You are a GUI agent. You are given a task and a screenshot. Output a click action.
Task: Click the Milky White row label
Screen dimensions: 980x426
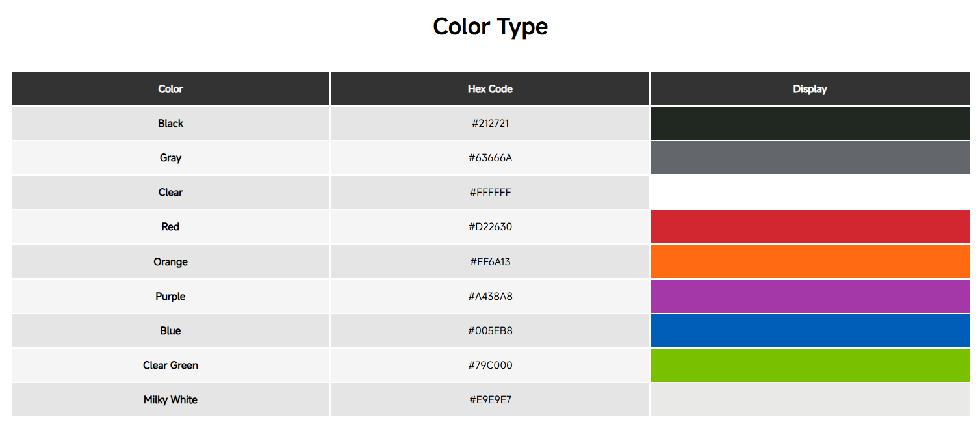(170, 399)
